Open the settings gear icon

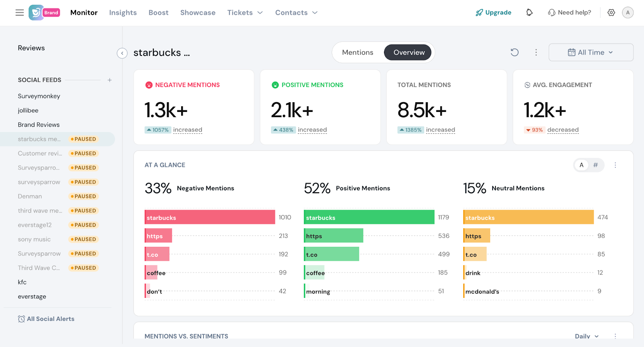[611, 12]
